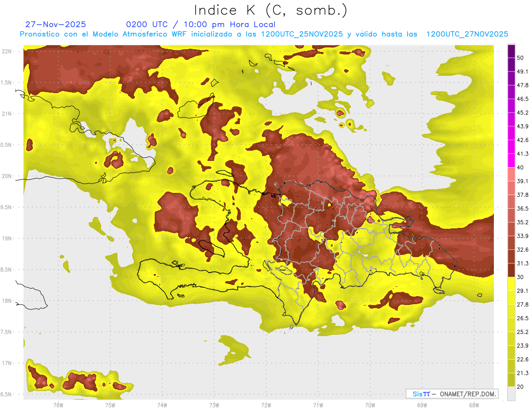Image resolution: width=532 pixels, height=411 pixels.
Task: Click the "72W" longitude label
Action: click(266, 405)
